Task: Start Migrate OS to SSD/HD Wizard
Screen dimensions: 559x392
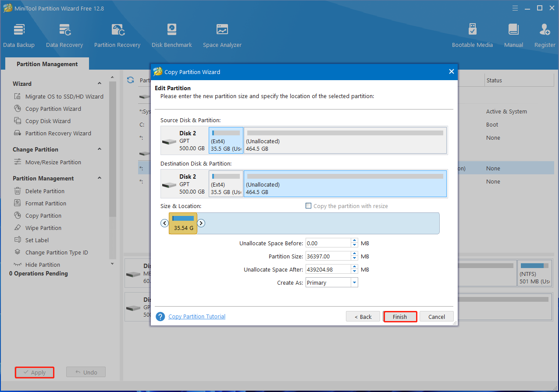Action: (x=59, y=96)
